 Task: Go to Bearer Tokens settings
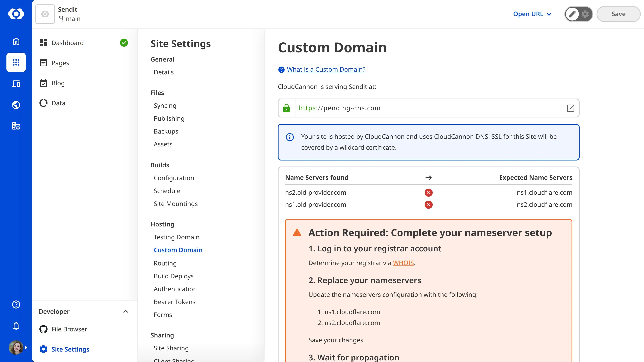pyautogui.click(x=174, y=302)
